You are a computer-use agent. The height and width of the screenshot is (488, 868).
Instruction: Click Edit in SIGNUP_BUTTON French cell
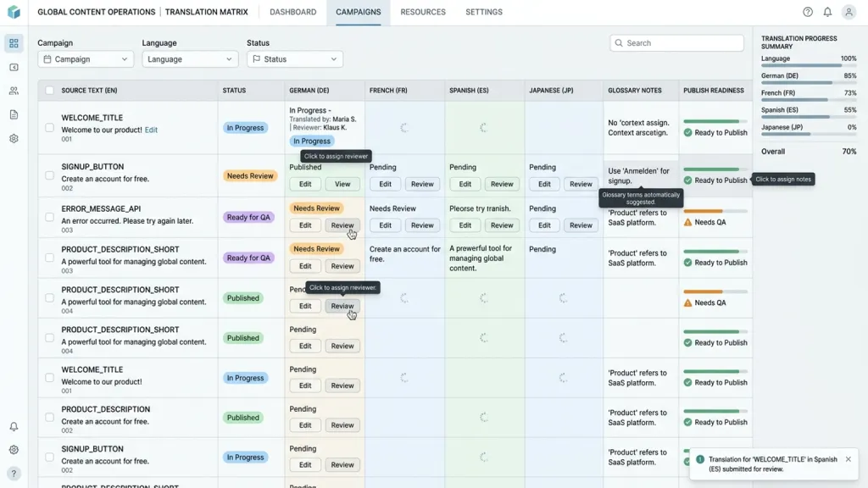386,184
